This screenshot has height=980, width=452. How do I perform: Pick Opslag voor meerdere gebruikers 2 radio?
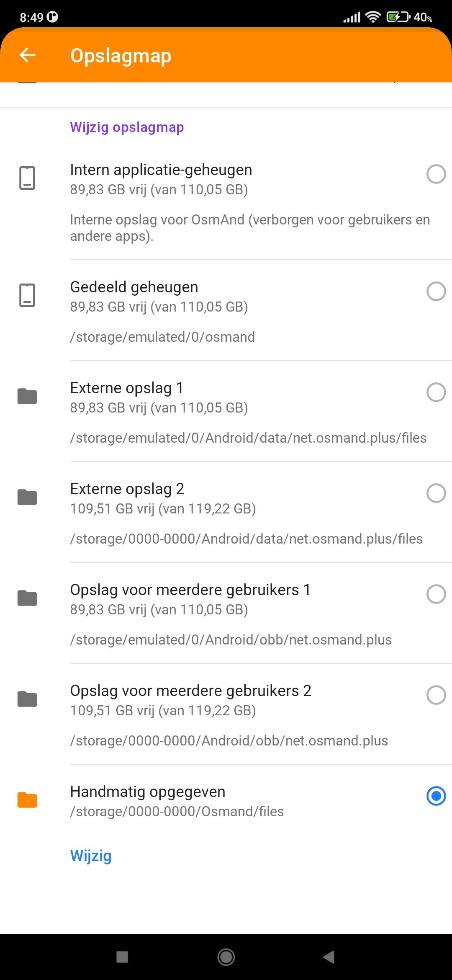pyautogui.click(x=436, y=695)
